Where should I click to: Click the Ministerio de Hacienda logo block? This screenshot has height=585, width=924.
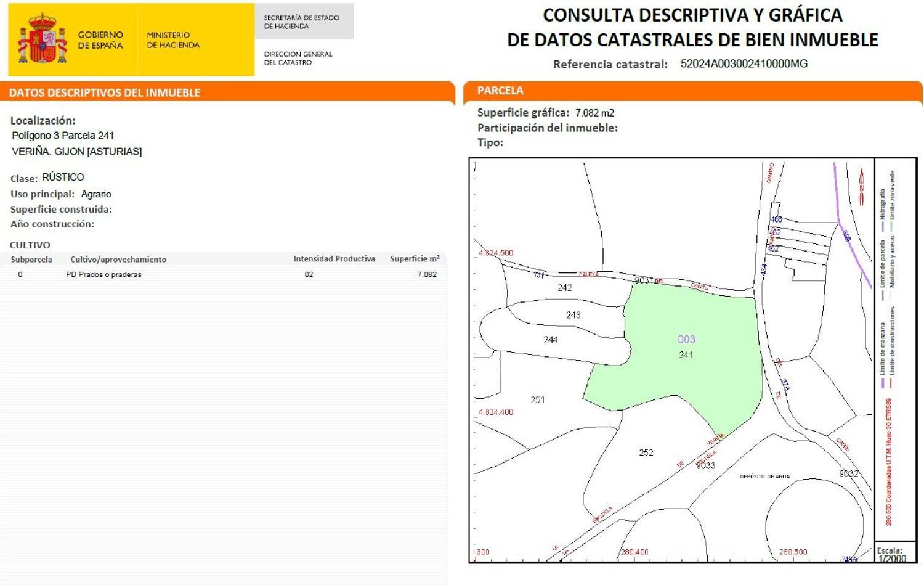click(x=173, y=40)
